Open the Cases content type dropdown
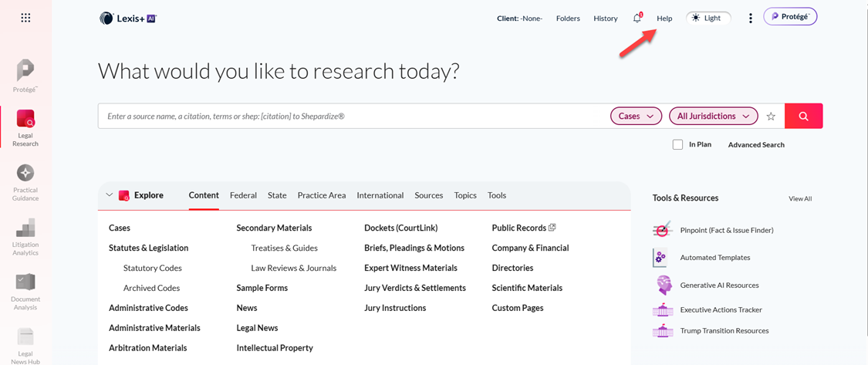868x365 pixels. point(636,117)
